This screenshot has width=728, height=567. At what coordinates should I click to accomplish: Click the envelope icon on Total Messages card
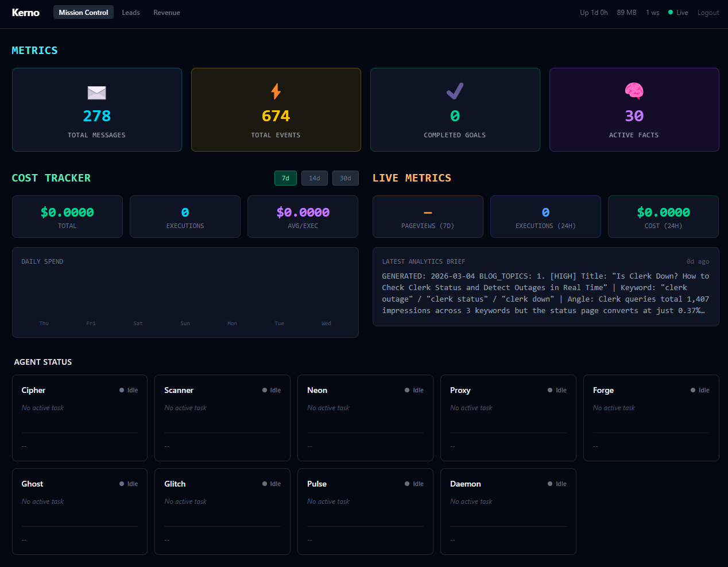(x=96, y=92)
